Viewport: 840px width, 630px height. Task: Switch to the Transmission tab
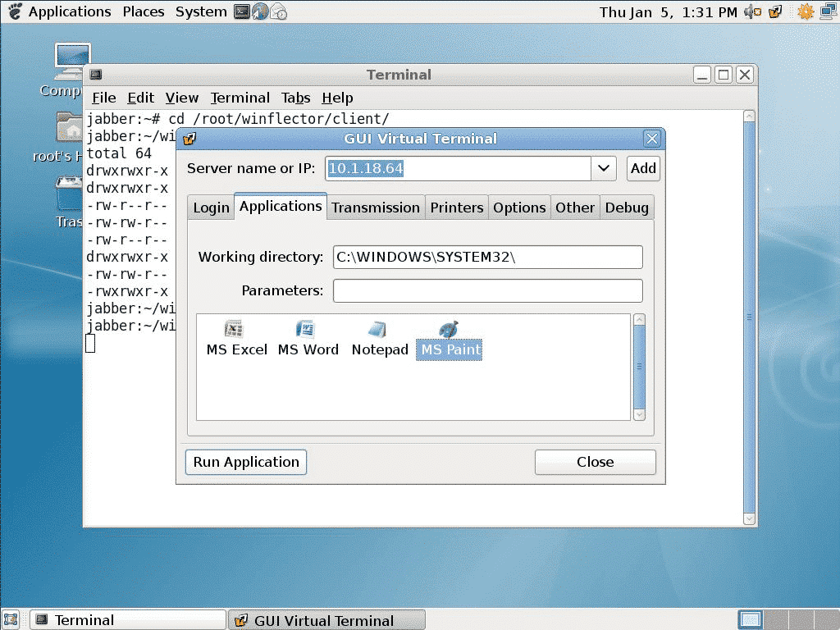376,208
